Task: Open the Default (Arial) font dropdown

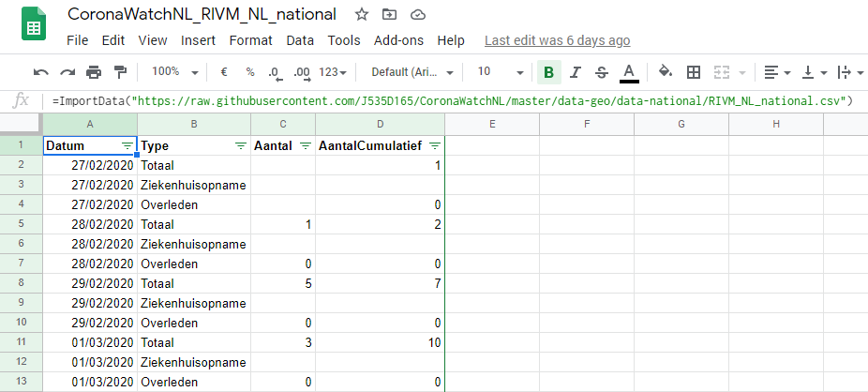Action: [x=412, y=72]
